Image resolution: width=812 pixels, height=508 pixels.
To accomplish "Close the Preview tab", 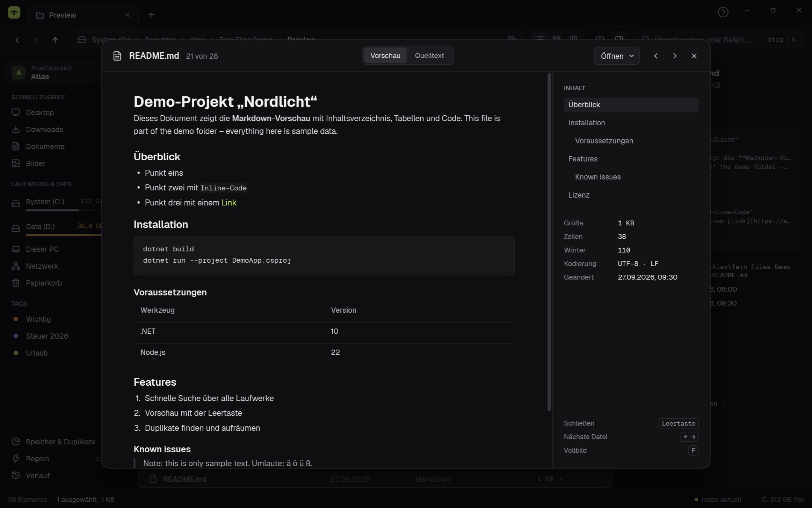I will click(127, 15).
